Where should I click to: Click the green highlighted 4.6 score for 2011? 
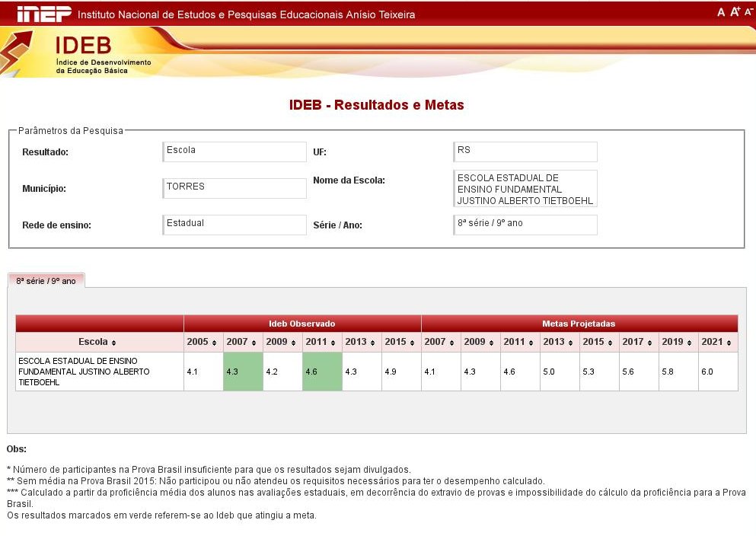click(321, 373)
